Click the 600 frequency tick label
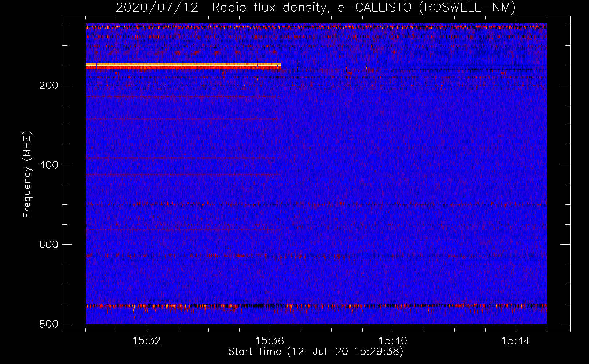 [49, 244]
